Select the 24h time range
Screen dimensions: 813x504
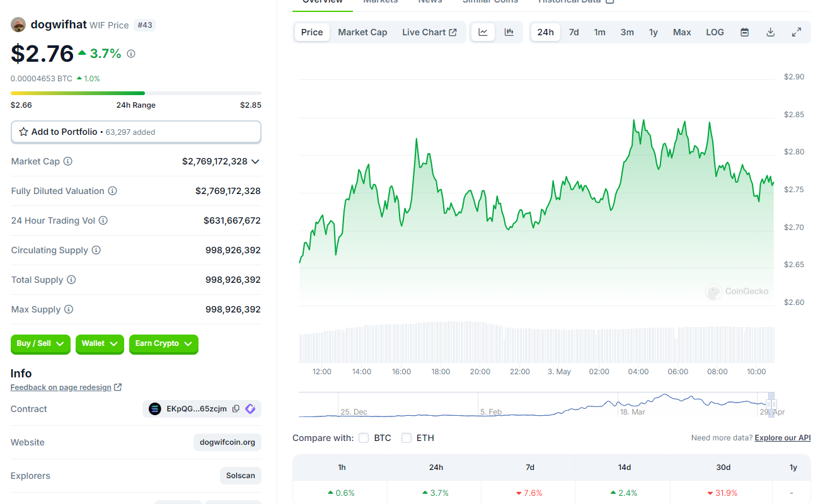click(x=546, y=32)
